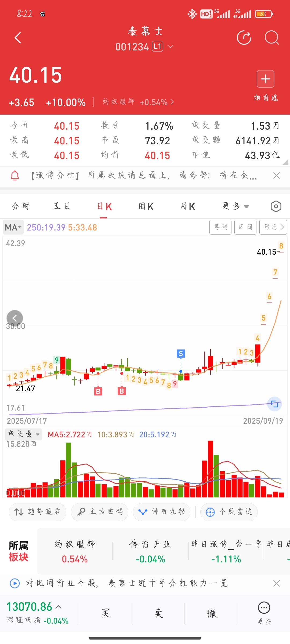The height and width of the screenshot is (644, 290).
Task: Open 主力密码 indicator
Action: pyautogui.click(x=99, y=512)
